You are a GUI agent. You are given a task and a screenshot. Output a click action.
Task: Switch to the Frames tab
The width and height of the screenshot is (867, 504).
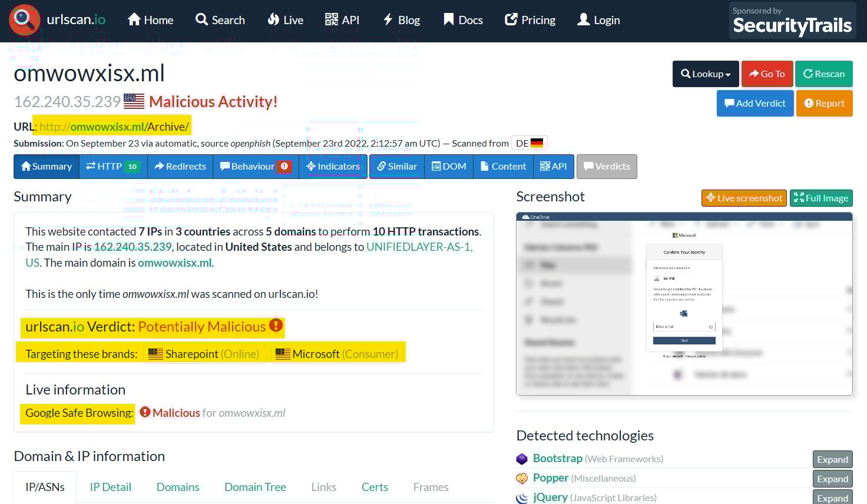pos(431,487)
